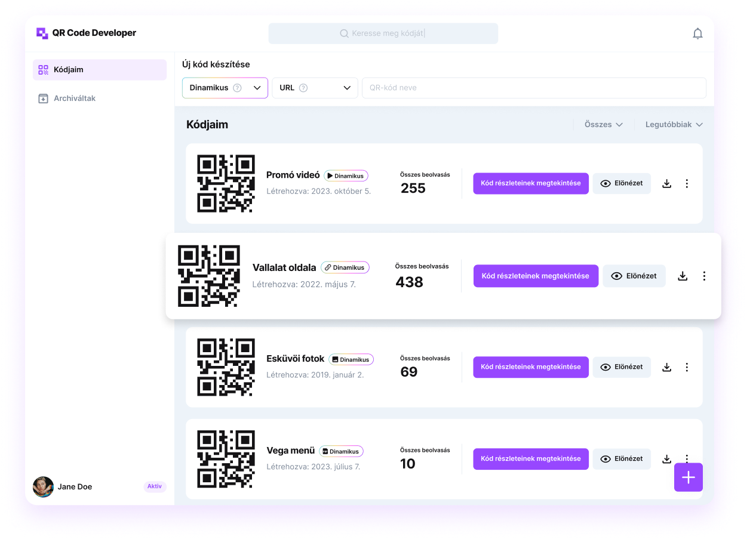Click the Esküvöi fotok QR code thumbnail
The image size is (756, 539).
226,367
